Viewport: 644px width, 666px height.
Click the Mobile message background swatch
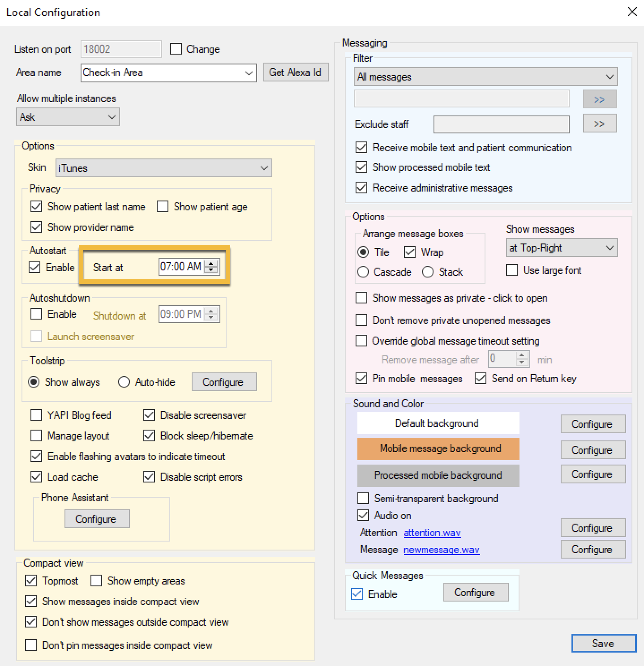click(438, 448)
